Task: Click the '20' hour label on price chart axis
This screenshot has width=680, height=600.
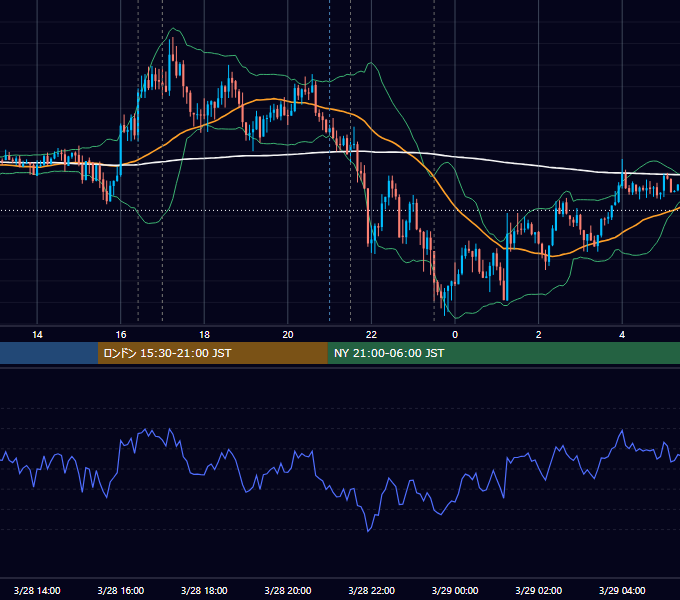Action: coord(288,335)
